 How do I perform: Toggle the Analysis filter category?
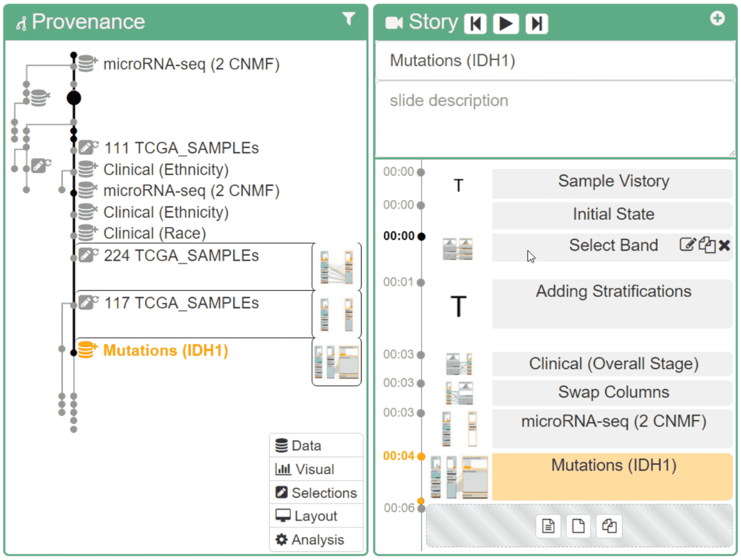click(x=316, y=539)
